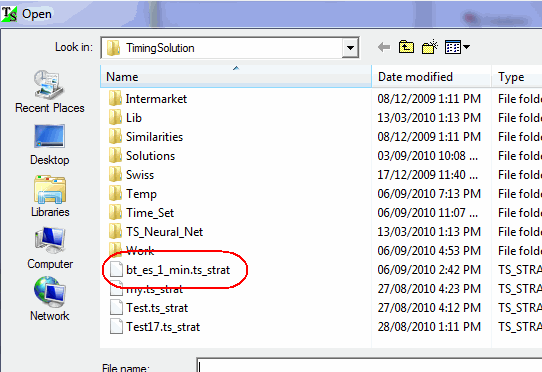Sort by Name column header
Image resolution: width=542 pixels, height=372 pixels.
coord(236,76)
